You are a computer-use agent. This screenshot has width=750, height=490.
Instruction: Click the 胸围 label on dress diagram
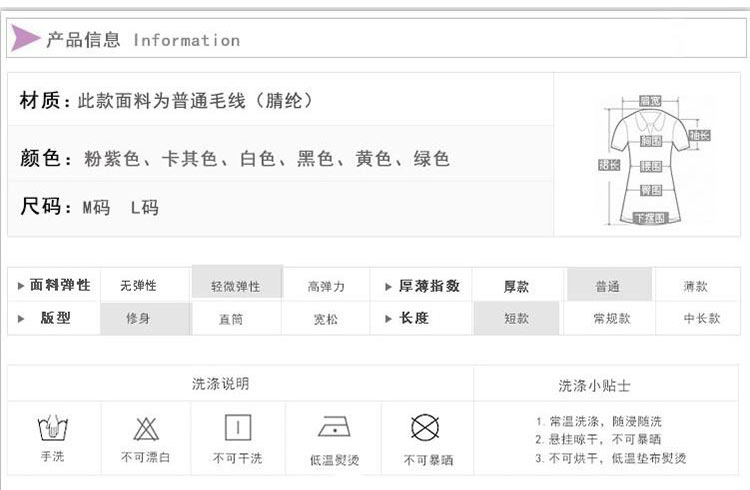tap(651, 141)
